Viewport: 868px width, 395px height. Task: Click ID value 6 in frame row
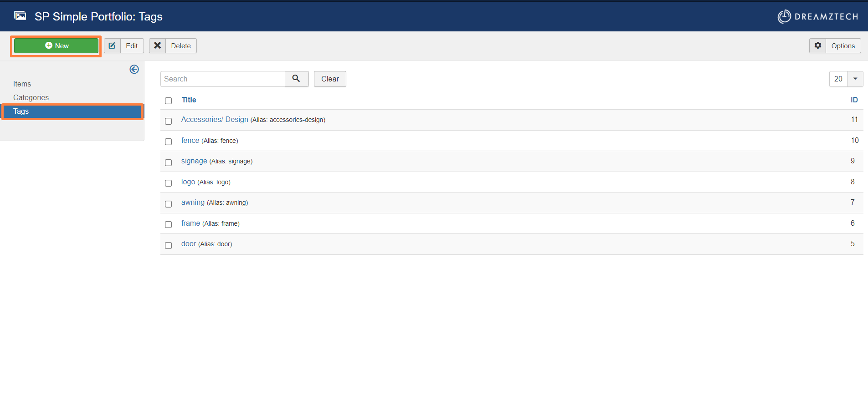(x=853, y=223)
